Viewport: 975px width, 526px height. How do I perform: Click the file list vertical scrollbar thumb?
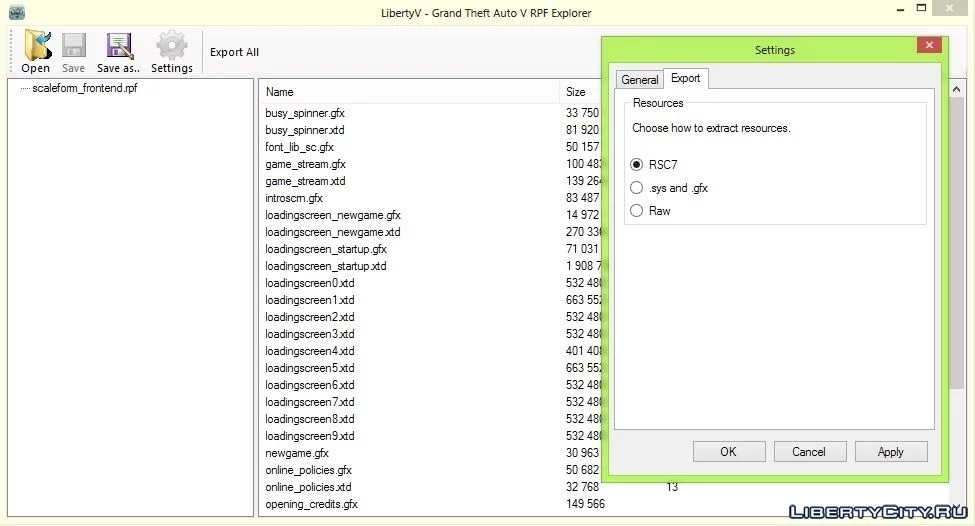tap(956, 242)
